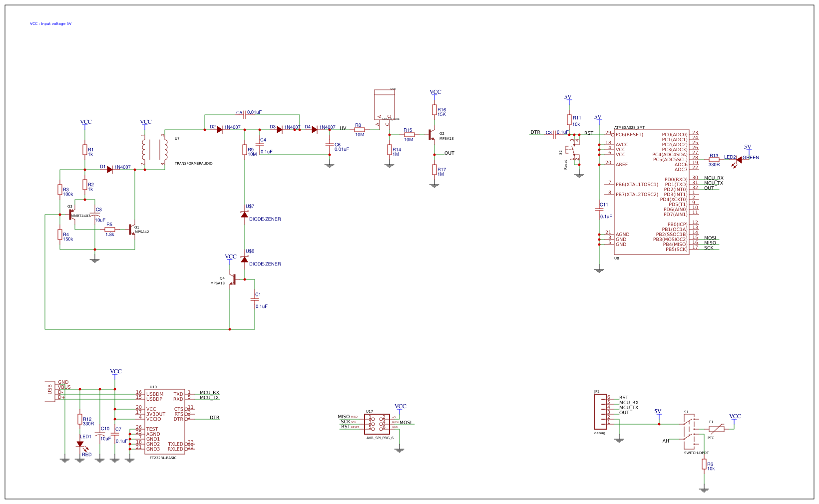
Task: Select the C1 0.1uF capacitor symbol
Action: tap(255, 299)
